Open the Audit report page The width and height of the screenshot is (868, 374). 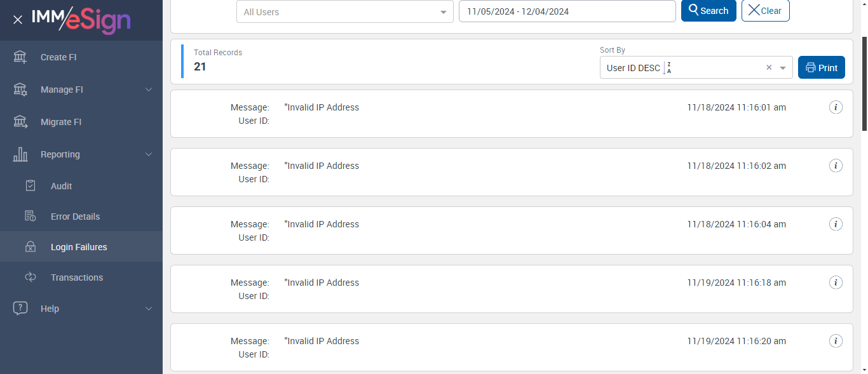click(x=61, y=186)
